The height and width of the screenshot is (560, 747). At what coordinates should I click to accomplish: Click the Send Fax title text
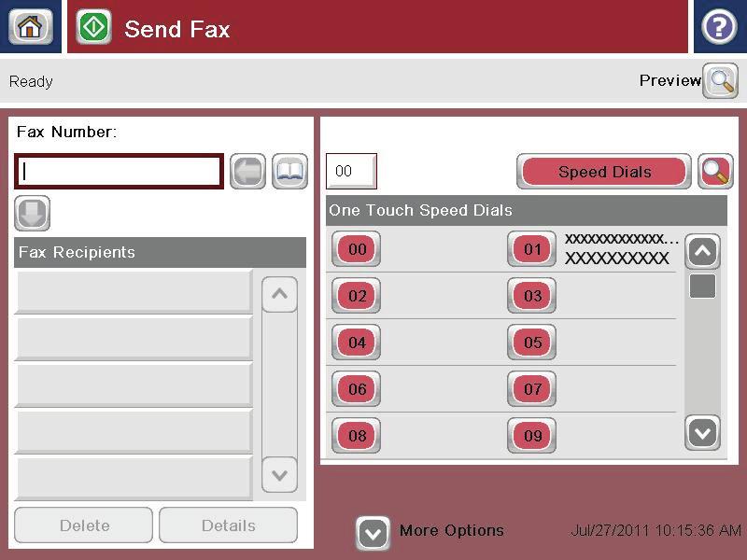[x=176, y=29]
